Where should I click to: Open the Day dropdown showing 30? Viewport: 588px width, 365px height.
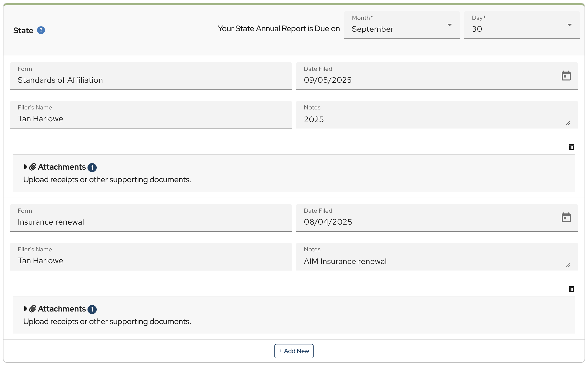(x=522, y=25)
